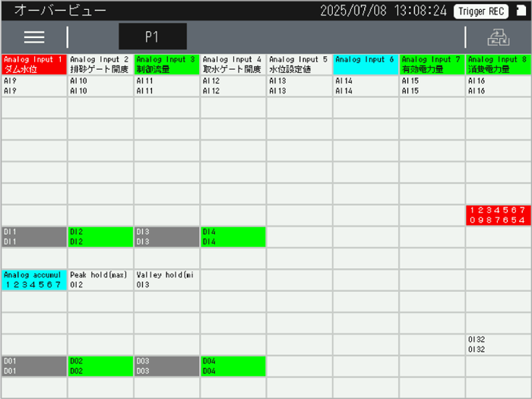532x399 pixels.
Task: Click the green DO4 output cell
Action: 233,366
